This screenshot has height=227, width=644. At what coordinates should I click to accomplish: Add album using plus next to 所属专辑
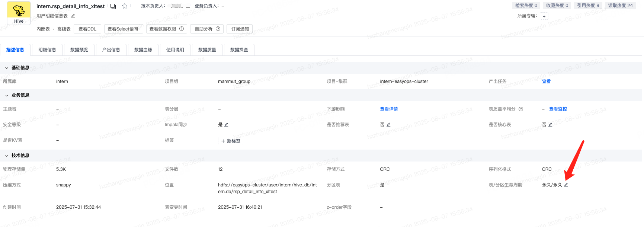pyautogui.click(x=544, y=16)
